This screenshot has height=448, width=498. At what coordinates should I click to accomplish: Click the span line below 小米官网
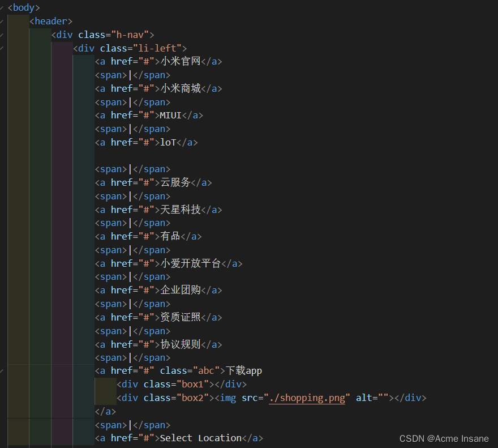pyautogui.click(x=132, y=75)
